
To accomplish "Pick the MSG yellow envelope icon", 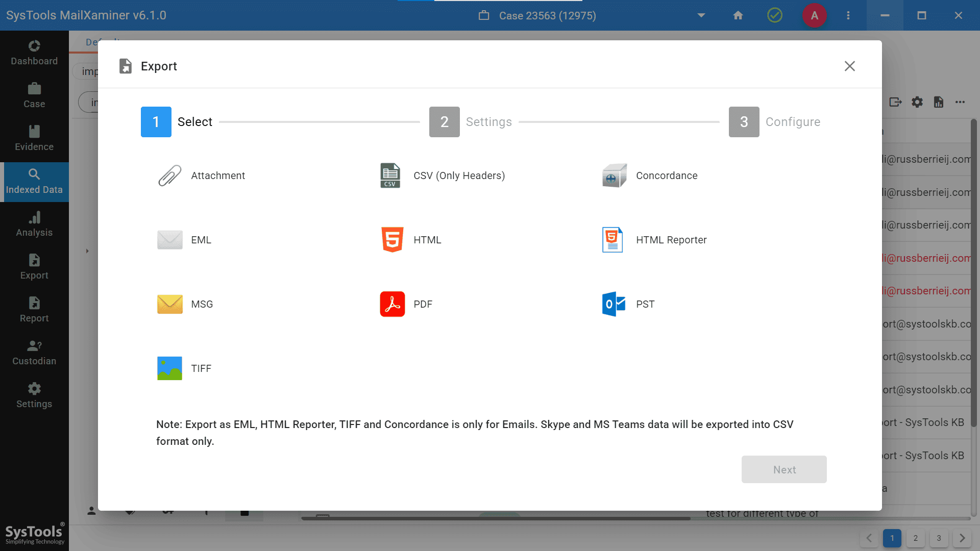I will point(169,304).
